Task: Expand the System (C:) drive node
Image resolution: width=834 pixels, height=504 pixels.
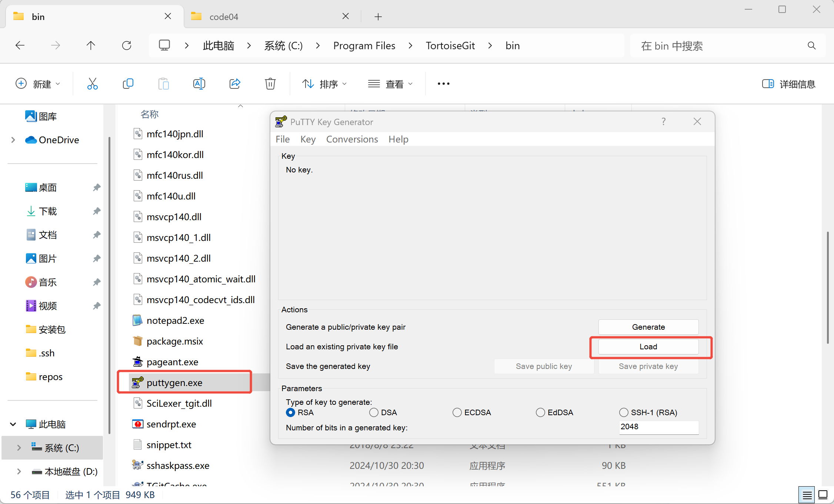Action: point(19,448)
